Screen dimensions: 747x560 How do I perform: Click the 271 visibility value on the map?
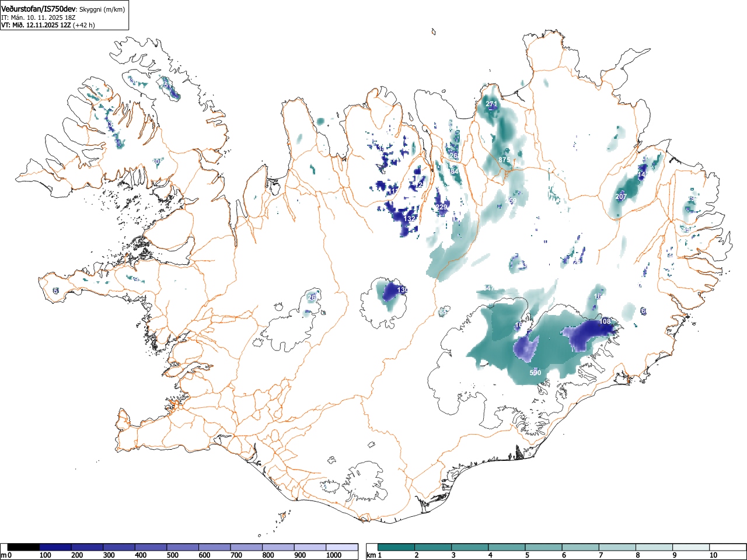(491, 104)
